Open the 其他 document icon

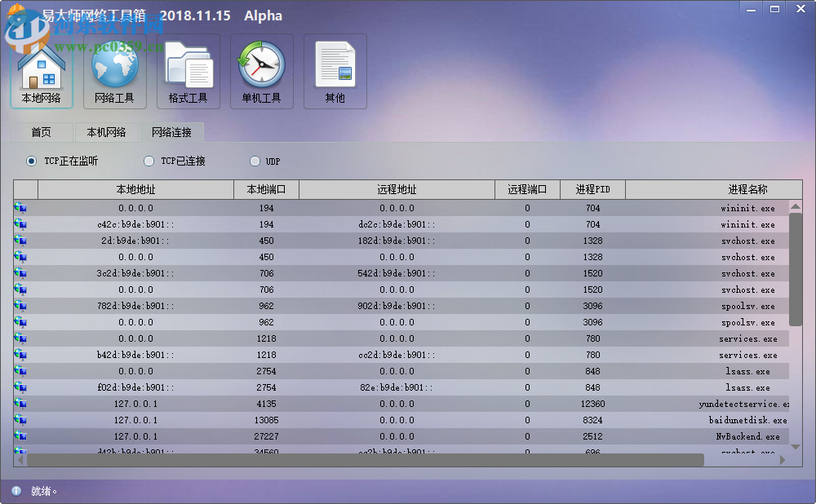coord(335,71)
